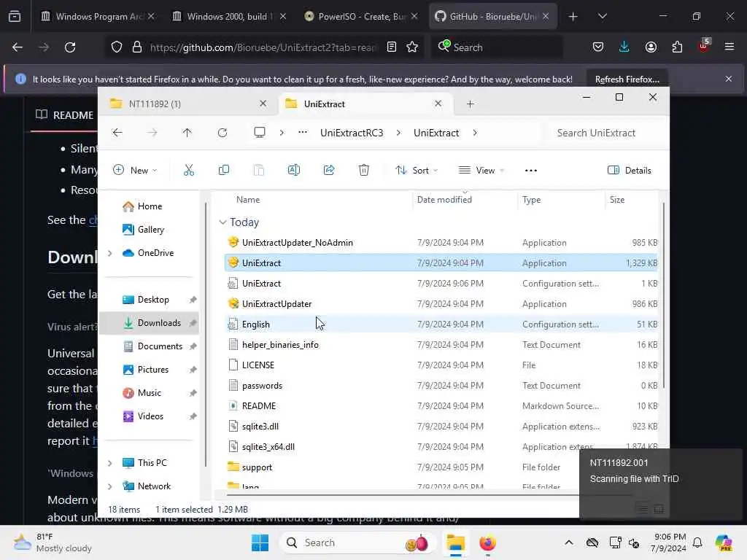Open the Sort options dropdown
The width and height of the screenshot is (747, 560).
[x=417, y=170]
